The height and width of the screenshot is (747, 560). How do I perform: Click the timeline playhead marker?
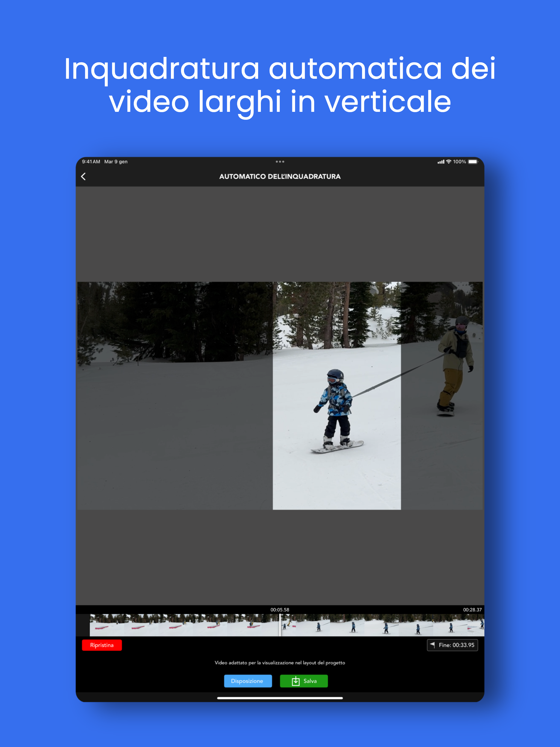280,625
